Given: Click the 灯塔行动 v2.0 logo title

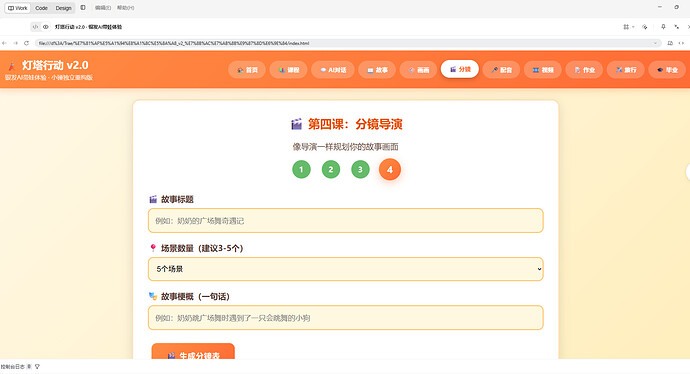Looking at the screenshot, I should (55, 65).
